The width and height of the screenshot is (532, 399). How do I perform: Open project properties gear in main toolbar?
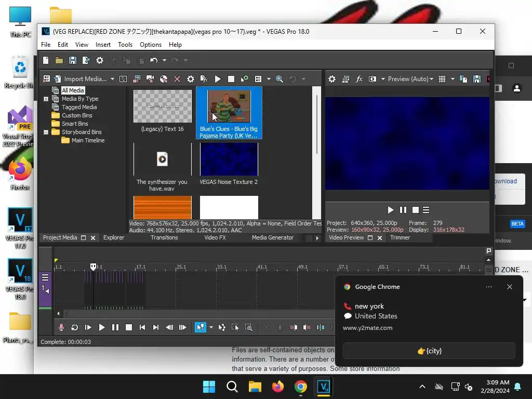click(99, 60)
